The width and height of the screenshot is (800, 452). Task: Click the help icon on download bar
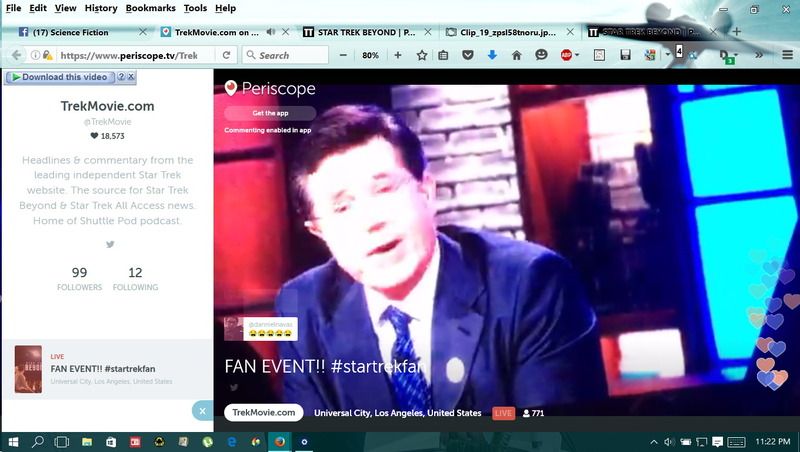tap(121, 77)
